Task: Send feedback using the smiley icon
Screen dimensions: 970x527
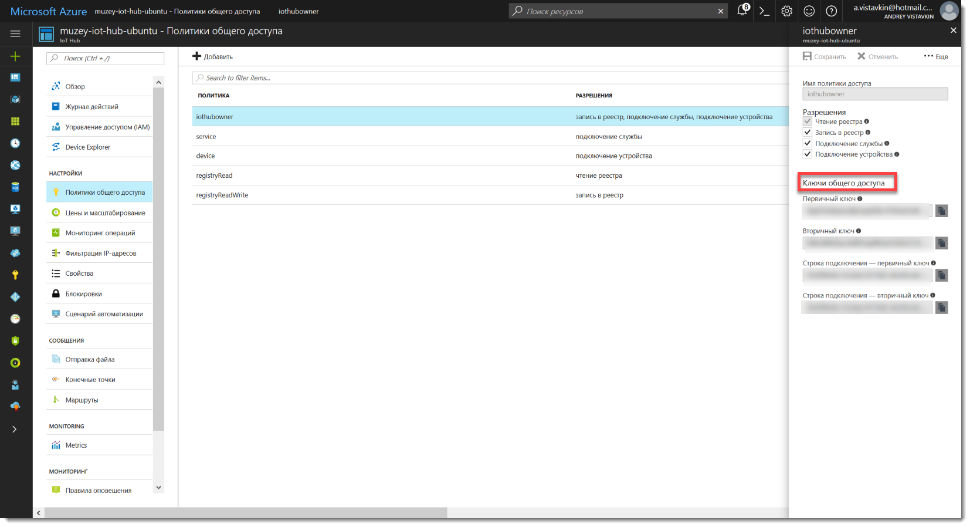Action: [x=809, y=11]
